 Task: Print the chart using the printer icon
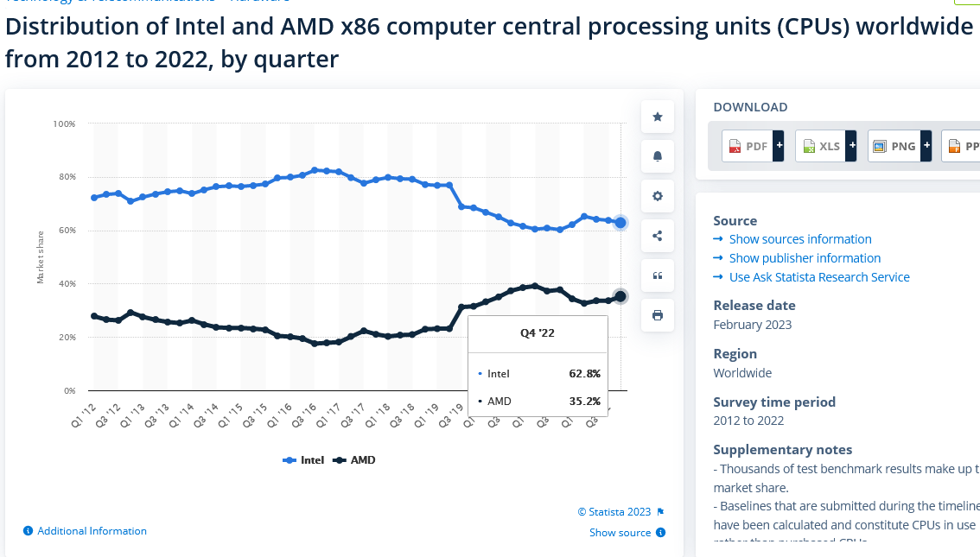click(x=657, y=314)
